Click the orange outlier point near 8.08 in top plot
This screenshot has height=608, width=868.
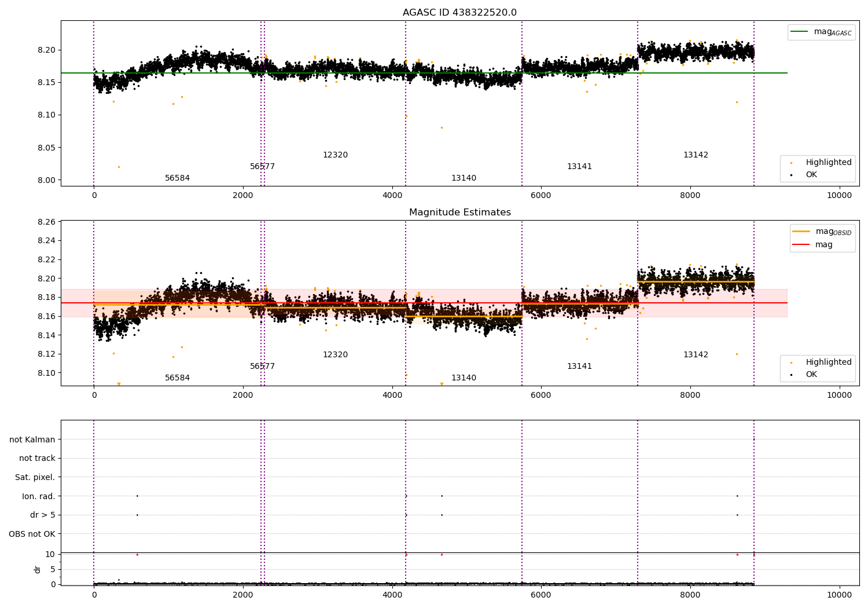[442, 127]
